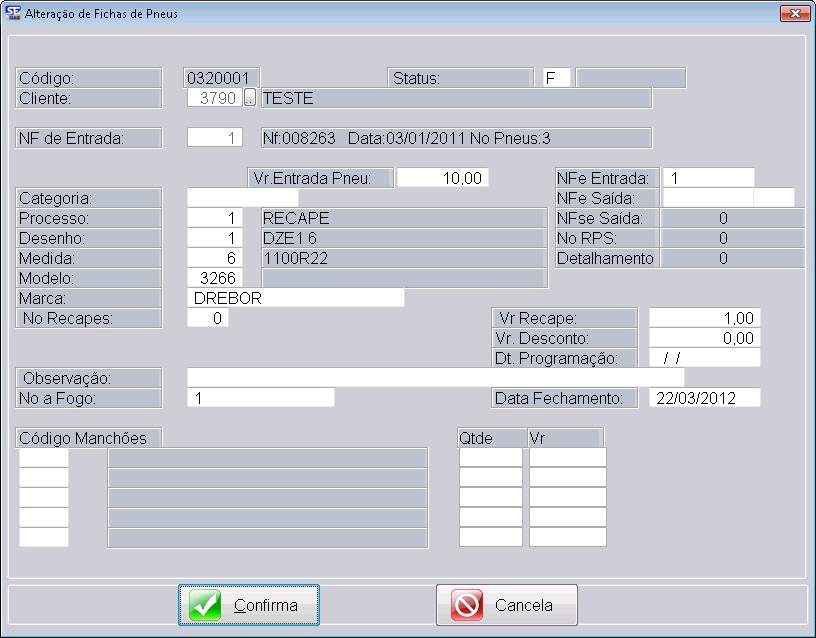This screenshot has height=638, width=816.
Task: Edit the Vr Recape value field
Action: (705, 318)
